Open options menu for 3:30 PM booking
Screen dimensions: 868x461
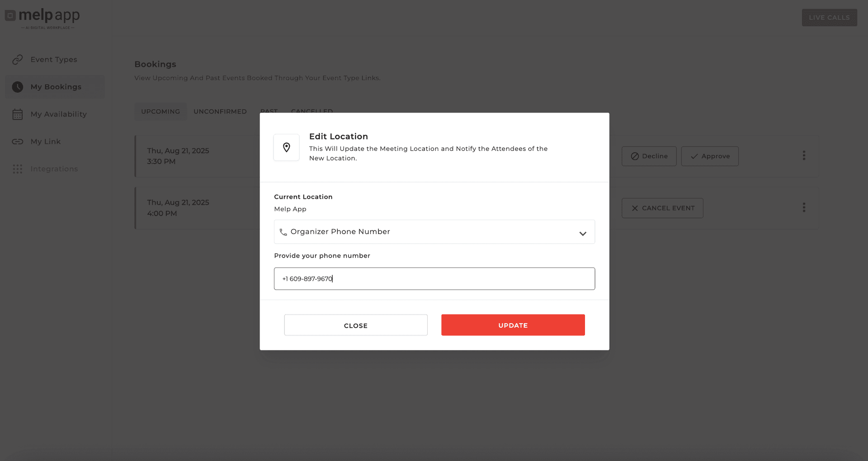tap(804, 155)
